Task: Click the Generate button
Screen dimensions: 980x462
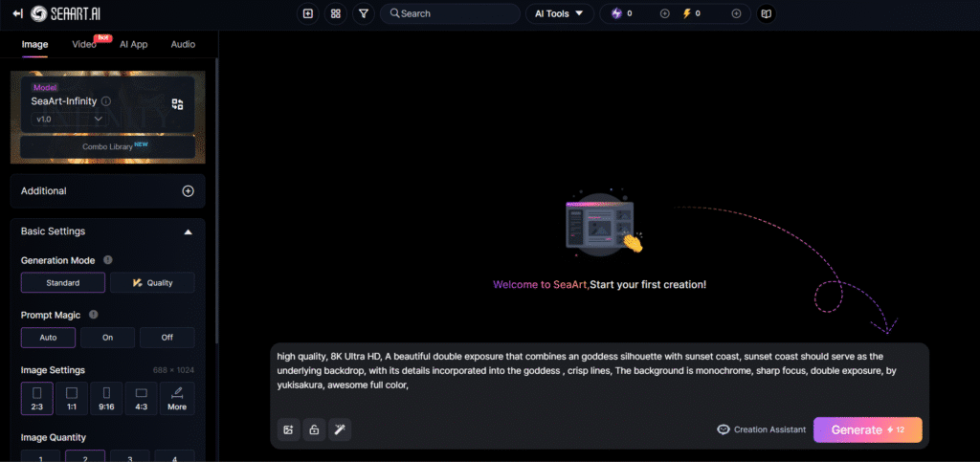Action: click(867, 429)
